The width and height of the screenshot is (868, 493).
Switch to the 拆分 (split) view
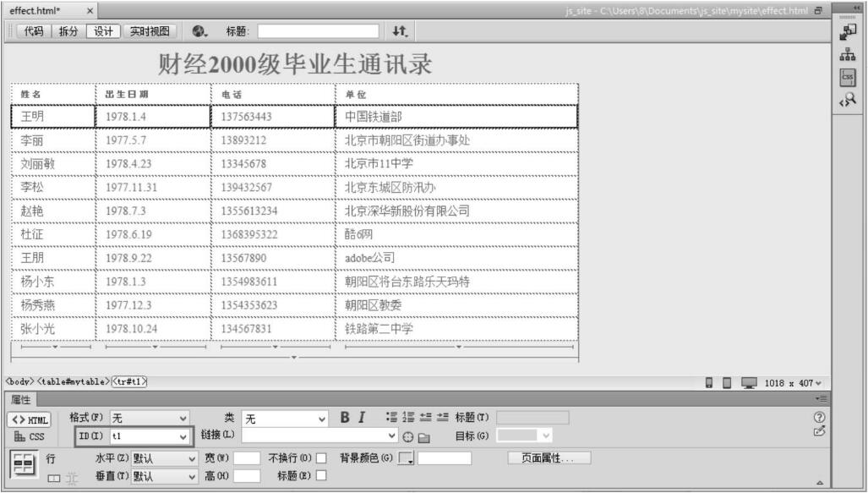click(x=68, y=31)
